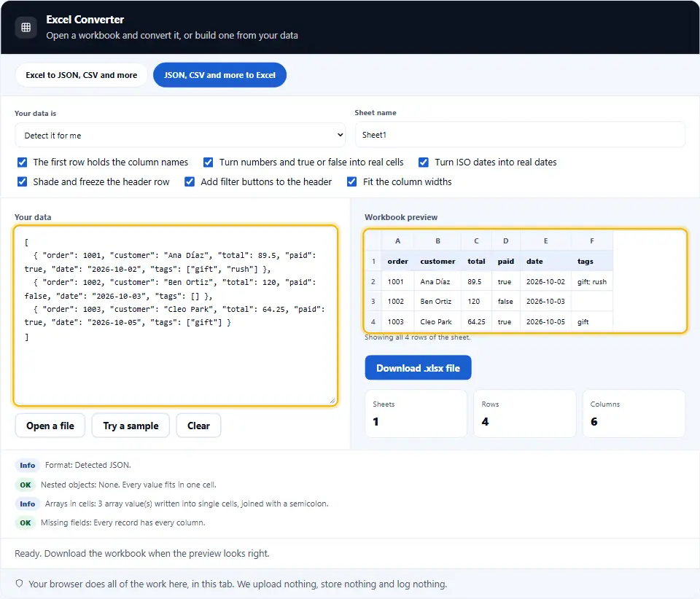Load example data with 'Try a sample'

131,426
